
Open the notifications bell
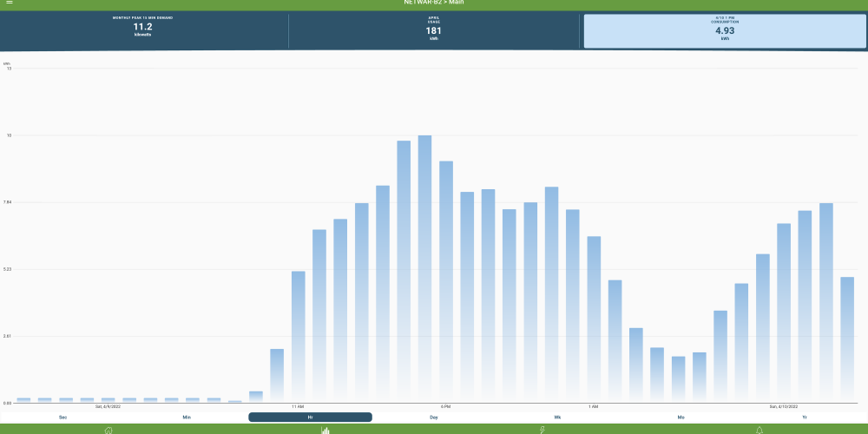pyautogui.click(x=759, y=430)
